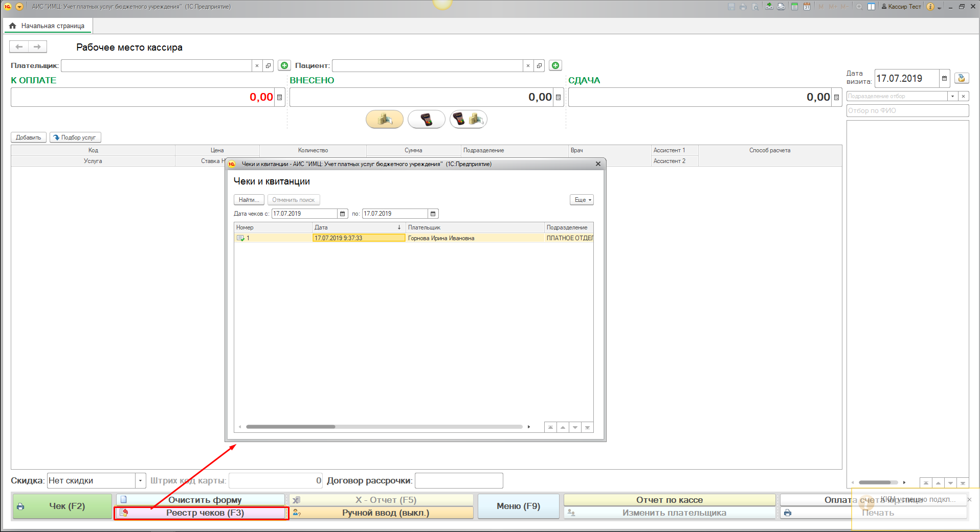Switch to Начальная страница tab
980x532 pixels.
(x=48, y=26)
